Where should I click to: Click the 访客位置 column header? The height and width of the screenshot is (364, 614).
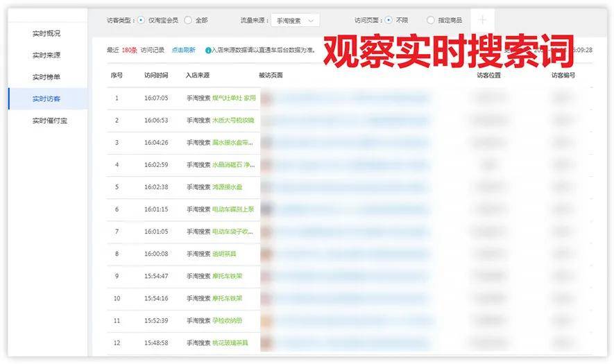[x=488, y=75]
